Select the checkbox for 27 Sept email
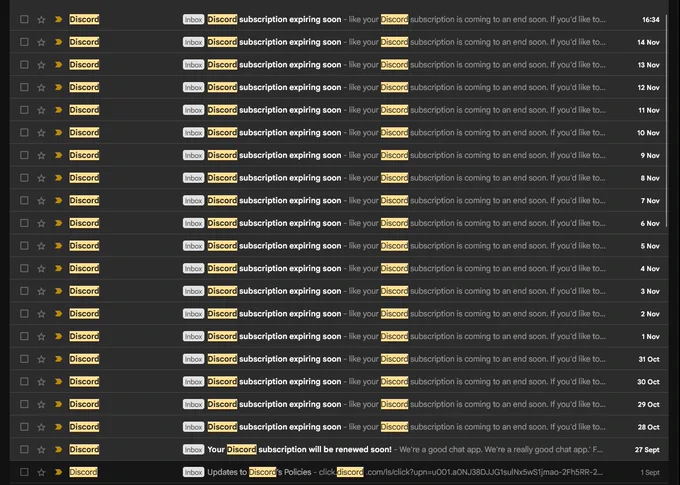Viewport: 680px width, 485px height. point(24,449)
